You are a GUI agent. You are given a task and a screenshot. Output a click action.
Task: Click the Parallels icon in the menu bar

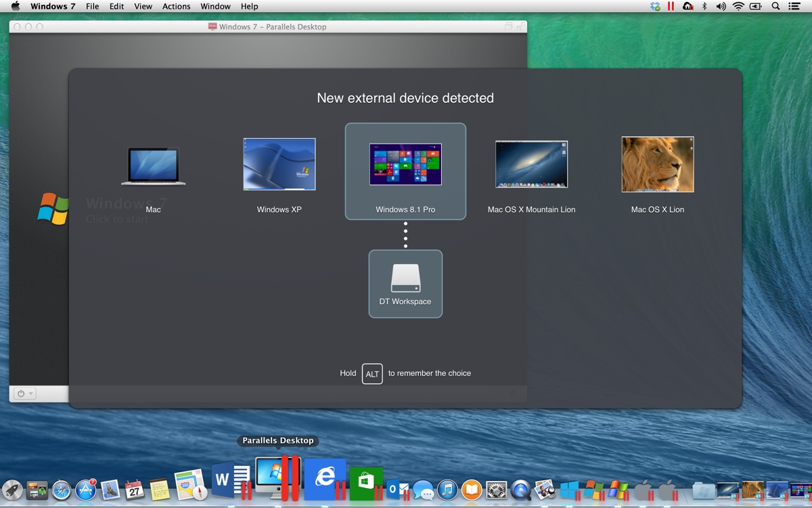[671, 7]
